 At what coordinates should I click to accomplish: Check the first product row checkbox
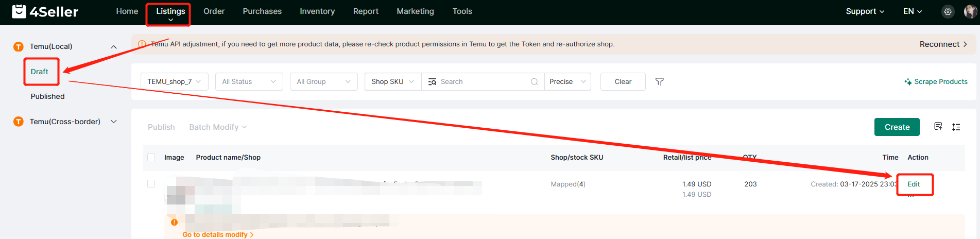pyautogui.click(x=151, y=183)
